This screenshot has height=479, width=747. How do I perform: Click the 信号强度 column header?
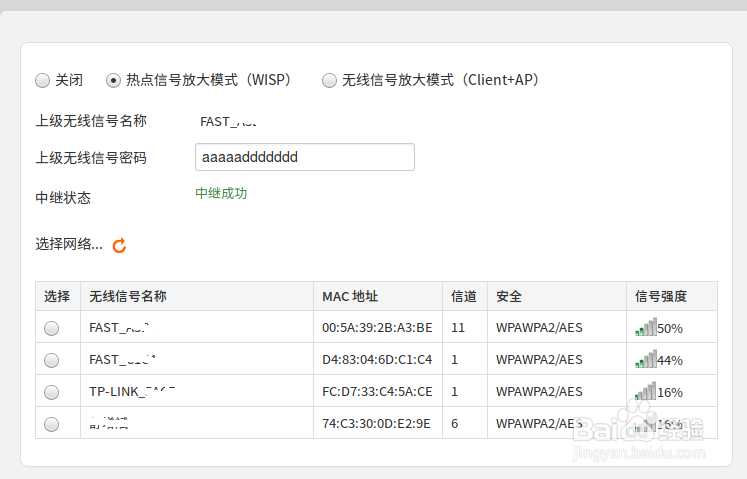[x=661, y=296]
